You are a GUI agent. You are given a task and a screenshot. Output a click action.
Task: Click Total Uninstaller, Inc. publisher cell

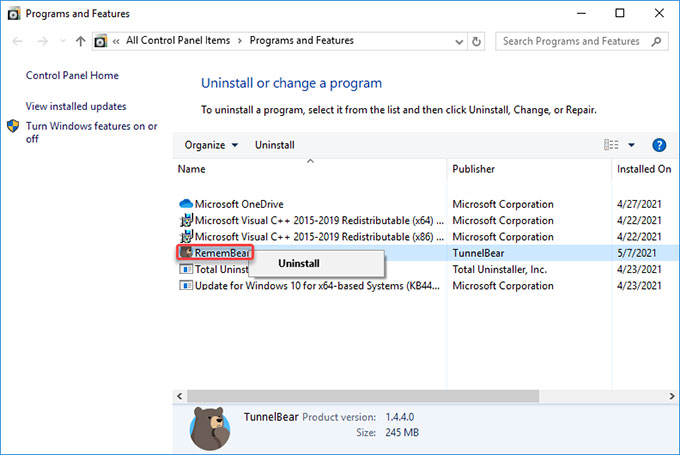[x=500, y=269]
